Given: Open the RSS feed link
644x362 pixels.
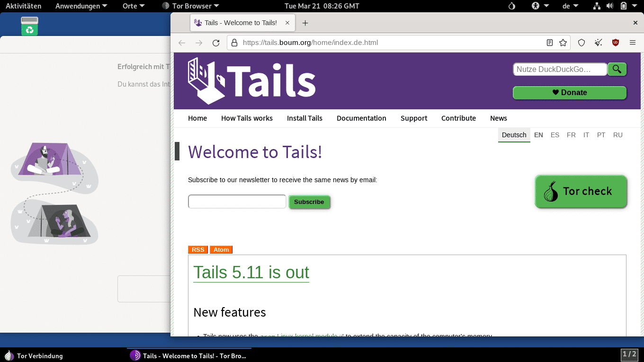Looking at the screenshot, I should click(198, 250).
